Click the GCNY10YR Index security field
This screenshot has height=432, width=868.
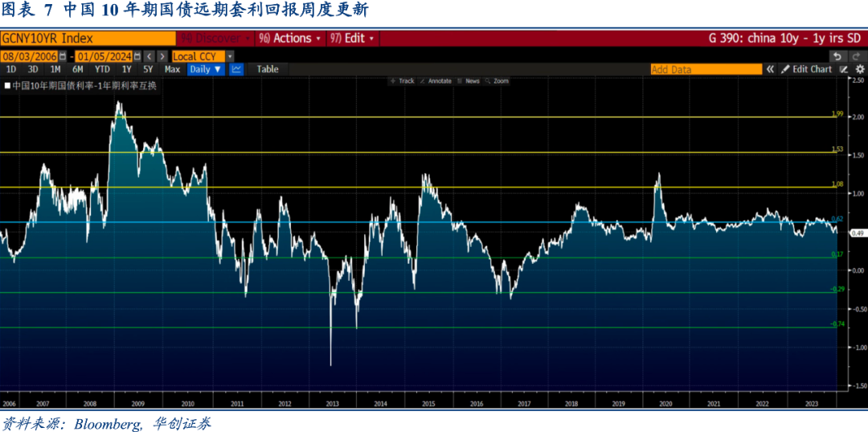pos(88,39)
